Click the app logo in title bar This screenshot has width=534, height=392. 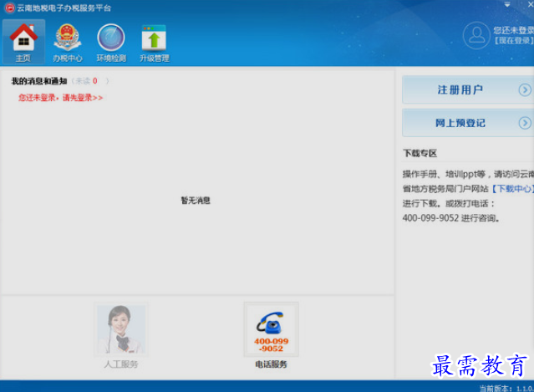coord(9,8)
